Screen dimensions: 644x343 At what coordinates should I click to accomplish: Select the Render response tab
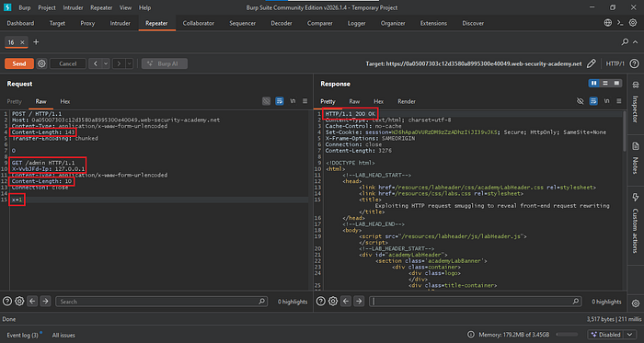pyautogui.click(x=407, y=101)
